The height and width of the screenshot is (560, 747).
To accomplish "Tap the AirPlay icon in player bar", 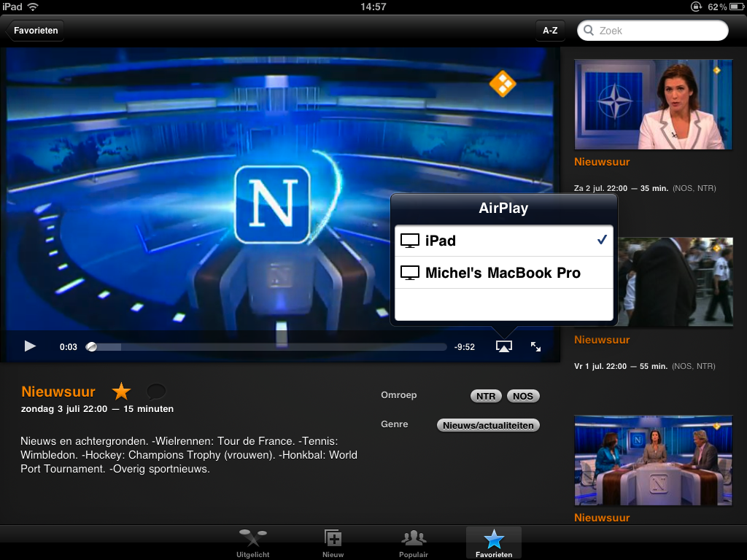I will coord(503,347).
